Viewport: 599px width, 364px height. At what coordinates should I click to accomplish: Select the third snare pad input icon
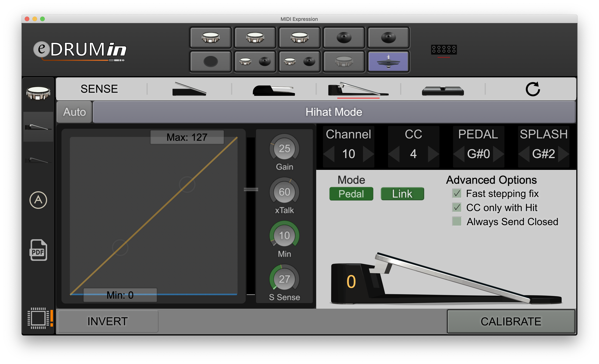(299, 38)
